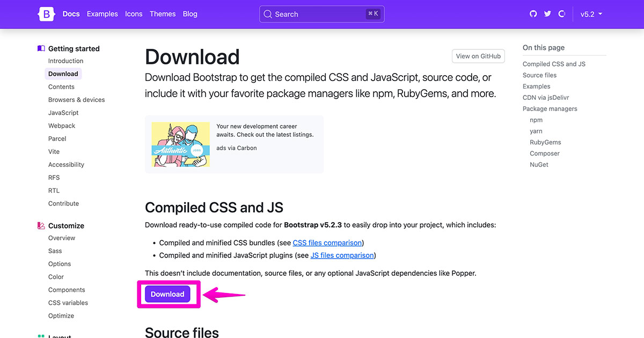Open the Examples nav item
The width and height of the screenshot is (644, 338).
[103, 14]
